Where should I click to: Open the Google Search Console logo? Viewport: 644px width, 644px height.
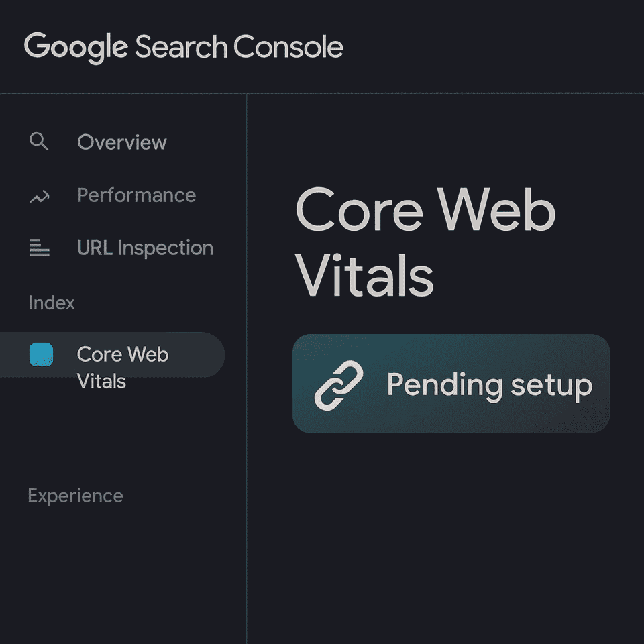coord(184,46)
